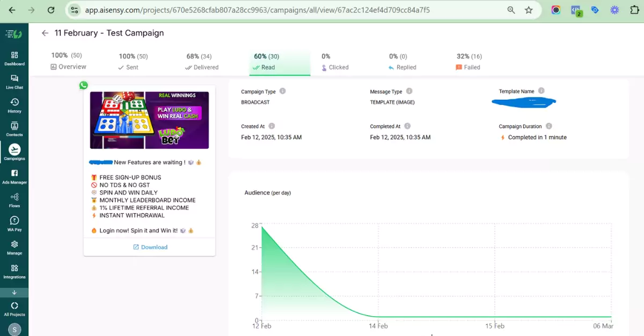Click info icon next to Campaign Duration

click(x=549, y=126)
